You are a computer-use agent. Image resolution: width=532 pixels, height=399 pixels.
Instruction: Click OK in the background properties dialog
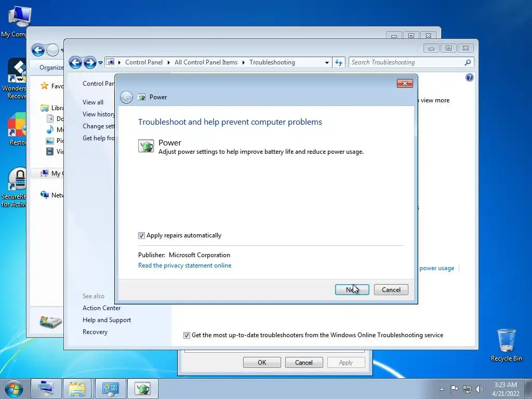tap(262, 362)
